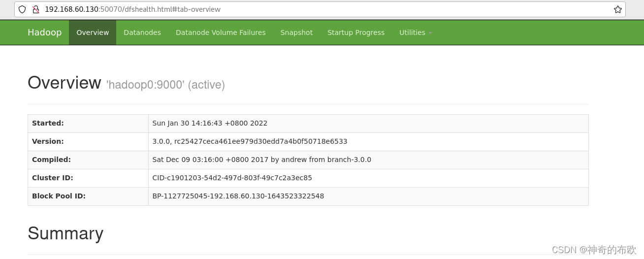Click the insecure connection padlock icon

pos(35,9)
